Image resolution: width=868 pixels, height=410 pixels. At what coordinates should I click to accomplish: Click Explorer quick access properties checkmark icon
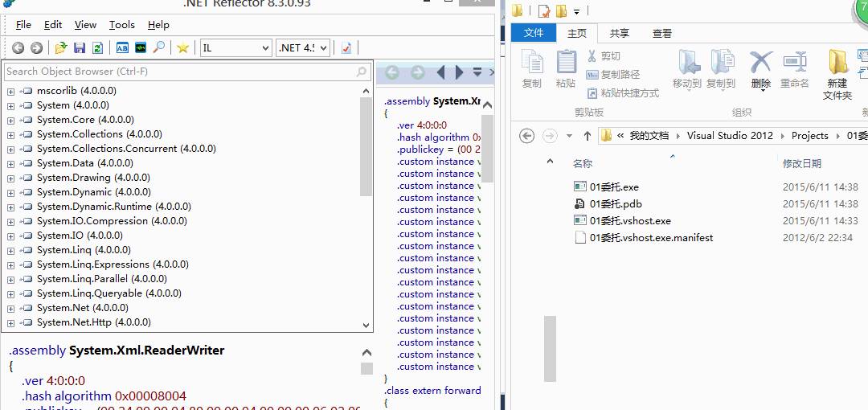544,10
